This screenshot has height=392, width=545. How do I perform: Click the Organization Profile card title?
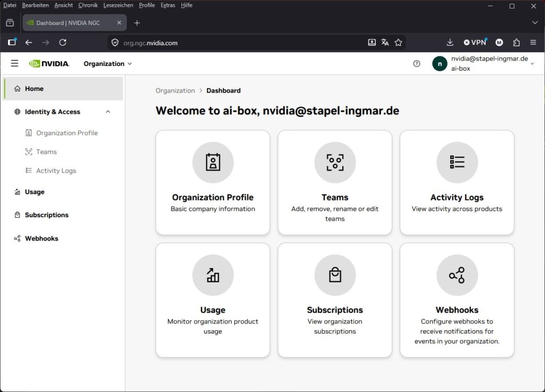pos(213,197)
